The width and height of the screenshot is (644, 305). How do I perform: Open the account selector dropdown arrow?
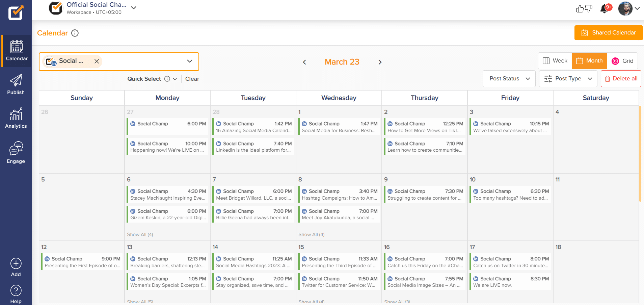[190, 61]
